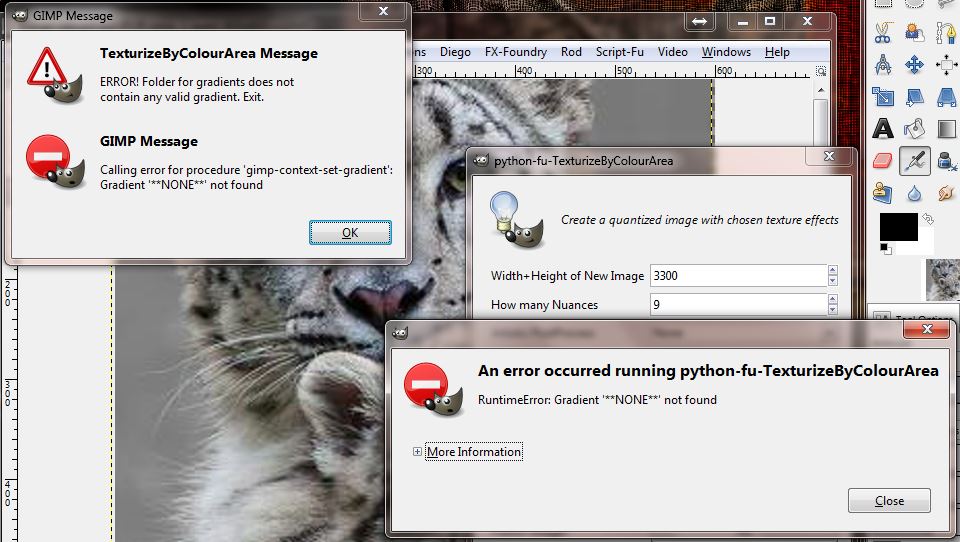
Task: Select the Foreground Select tool
Action: click(x=914, y=32)
